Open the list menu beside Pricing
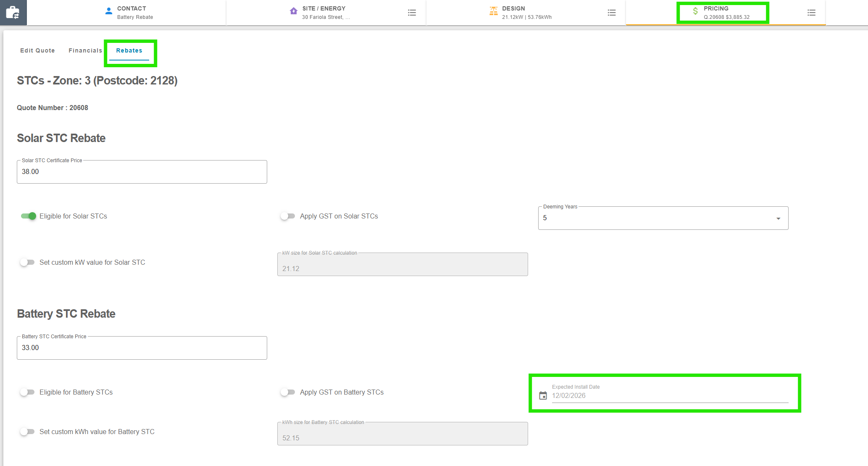The width and height of the screenshot is (868, 466). tap(811, 13)
